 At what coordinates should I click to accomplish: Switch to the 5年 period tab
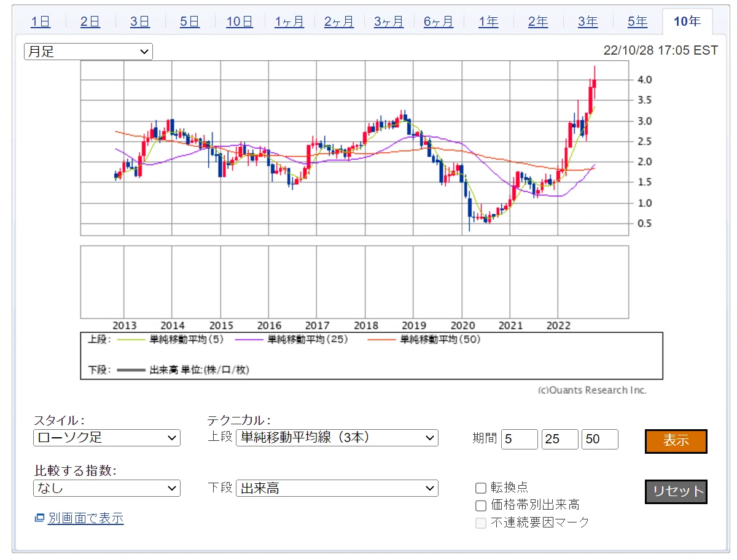pos(638,21)
